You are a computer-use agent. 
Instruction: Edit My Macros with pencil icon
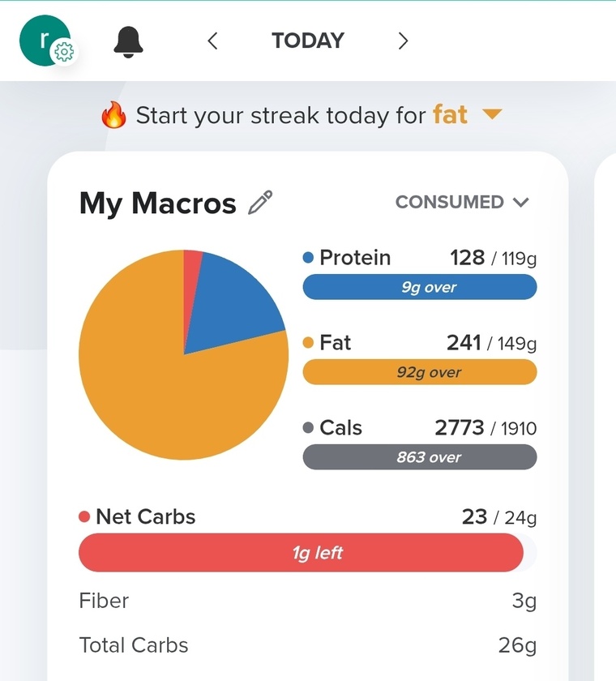pyautogui.click(x=260, y=203)
